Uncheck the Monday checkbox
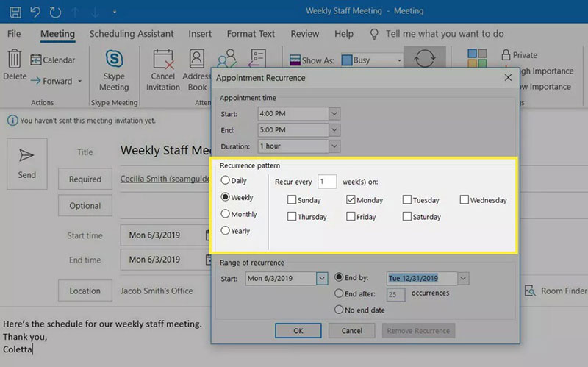Image resolution: width=588 pixels, height=367 pixels. [x=351, y=199]
